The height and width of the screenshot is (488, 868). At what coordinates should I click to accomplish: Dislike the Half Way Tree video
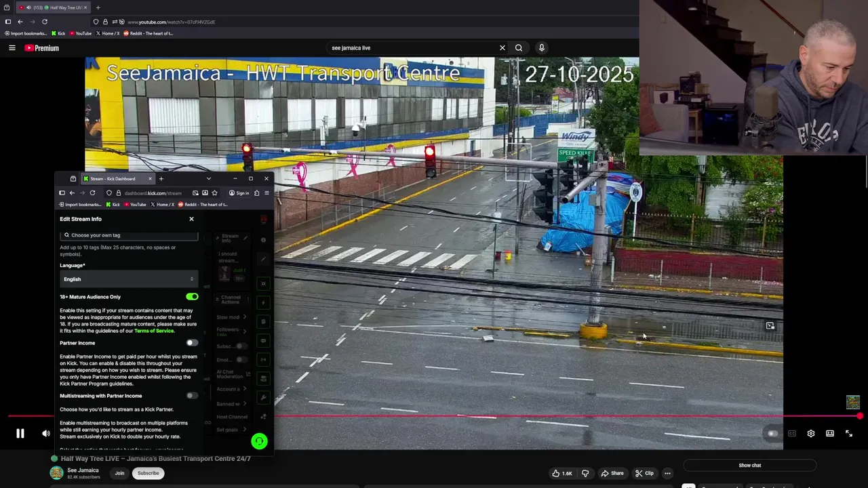[x=585, y=473]
